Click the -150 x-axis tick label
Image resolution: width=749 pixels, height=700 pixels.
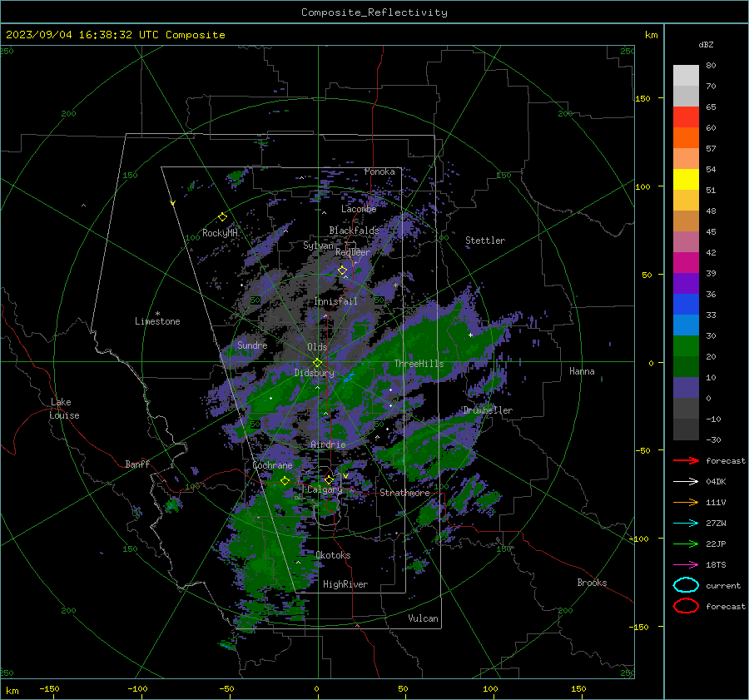pos(49,688)
